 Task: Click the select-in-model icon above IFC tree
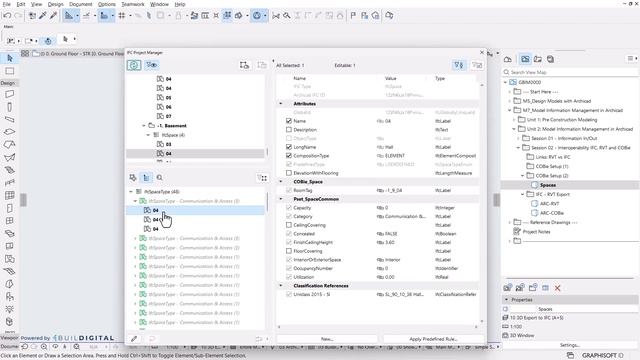point(244,65)
